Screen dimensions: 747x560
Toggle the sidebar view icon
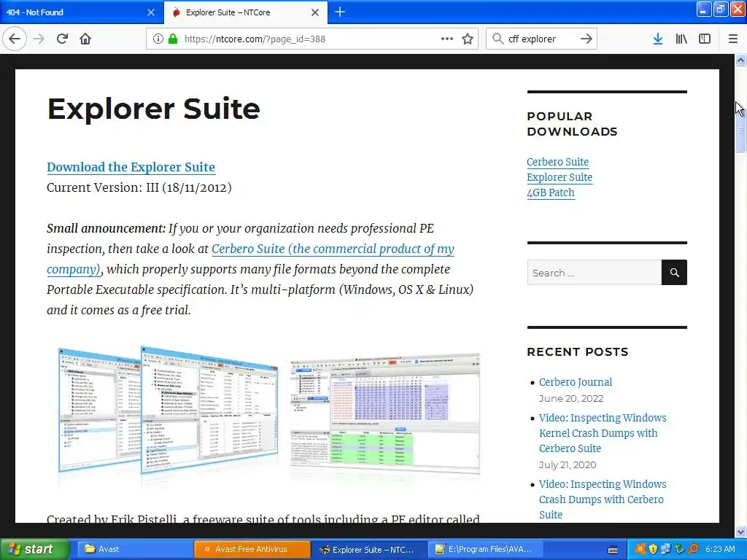tap(705, 39)
